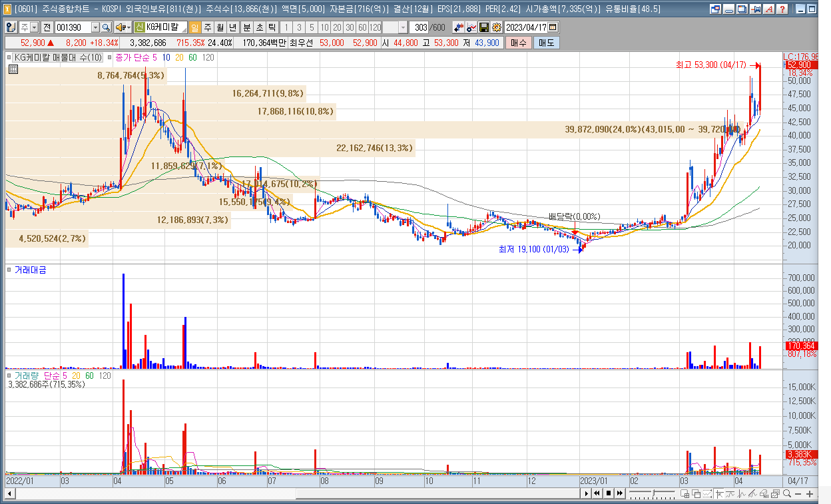
Task: Click the new window icon in title bar
Action: tap(715, 9)
